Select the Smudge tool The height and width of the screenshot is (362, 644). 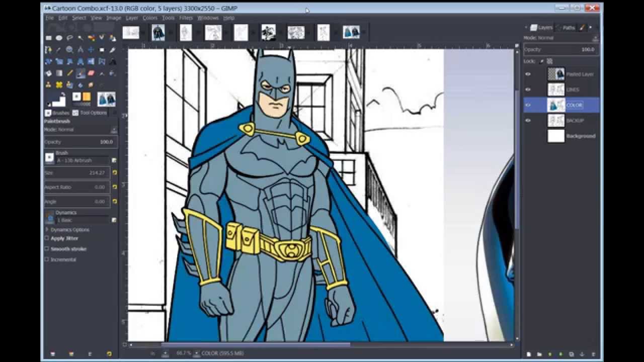pyautogui.click(x=91, y=85)
